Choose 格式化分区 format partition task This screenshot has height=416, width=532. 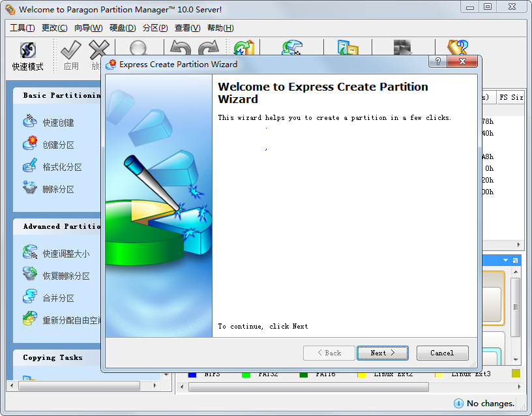click(x=62, y=167)
